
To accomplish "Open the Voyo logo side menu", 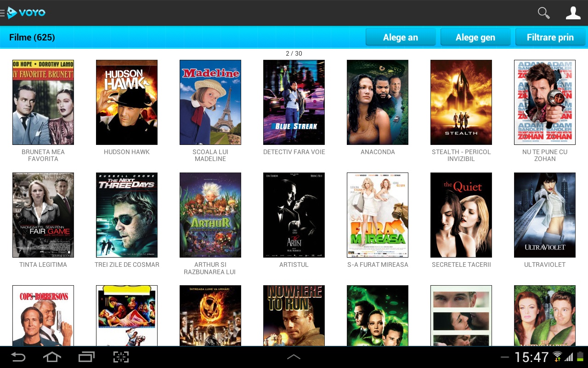I will click(23, 13).
